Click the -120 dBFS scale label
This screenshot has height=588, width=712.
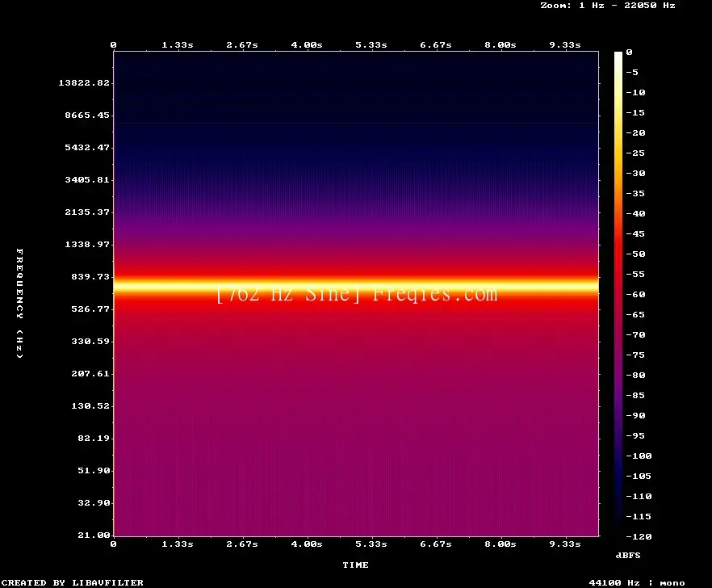[x=639, y=536]
